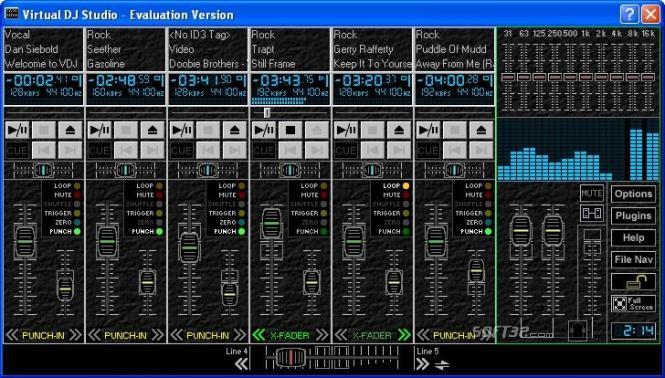Click the crossfader swap arrows icon

(442, 364)
